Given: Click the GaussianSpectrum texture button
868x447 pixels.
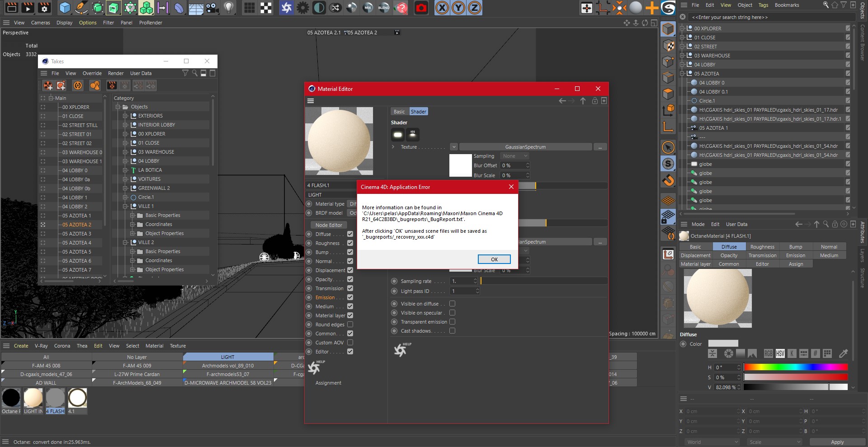Looking at the screenshot, I should point(525,147).
